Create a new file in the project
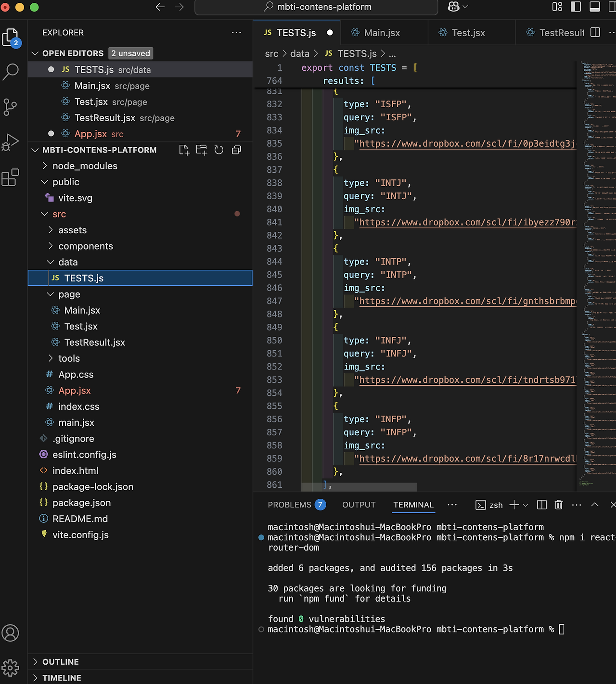 (184, 150)
